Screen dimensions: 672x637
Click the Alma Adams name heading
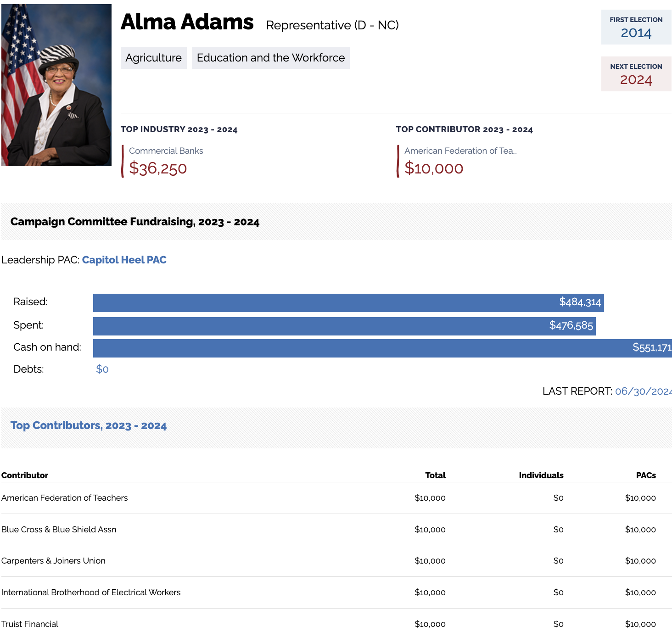[x=187, y=22]
